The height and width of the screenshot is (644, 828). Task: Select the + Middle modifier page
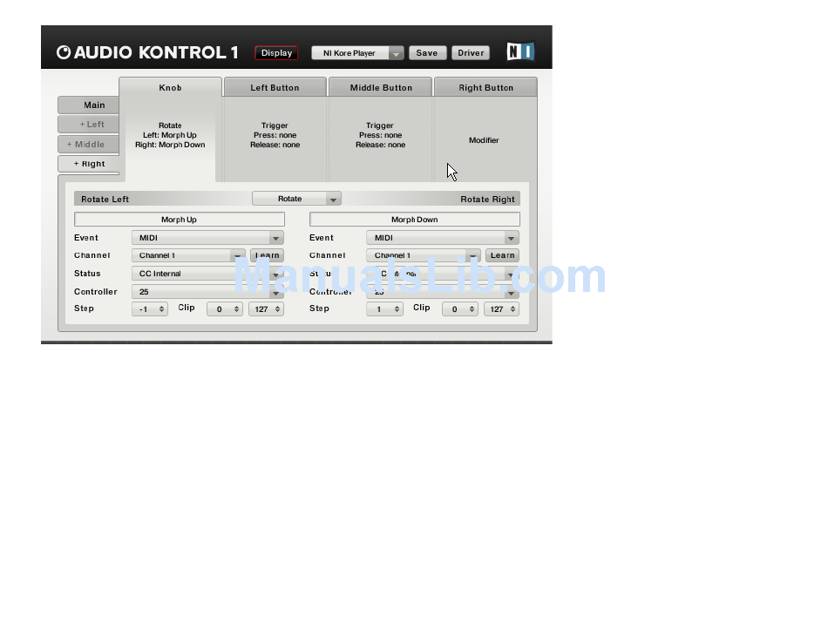point(89,144)
